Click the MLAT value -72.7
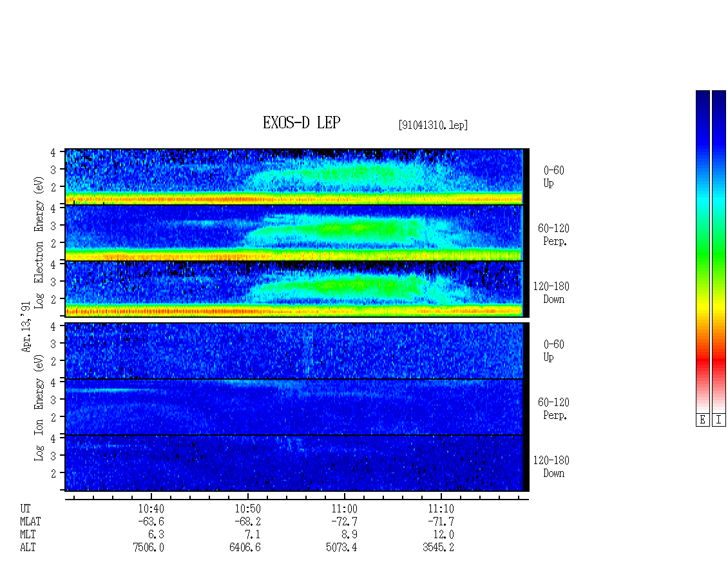728x564 pixels. 344,521
